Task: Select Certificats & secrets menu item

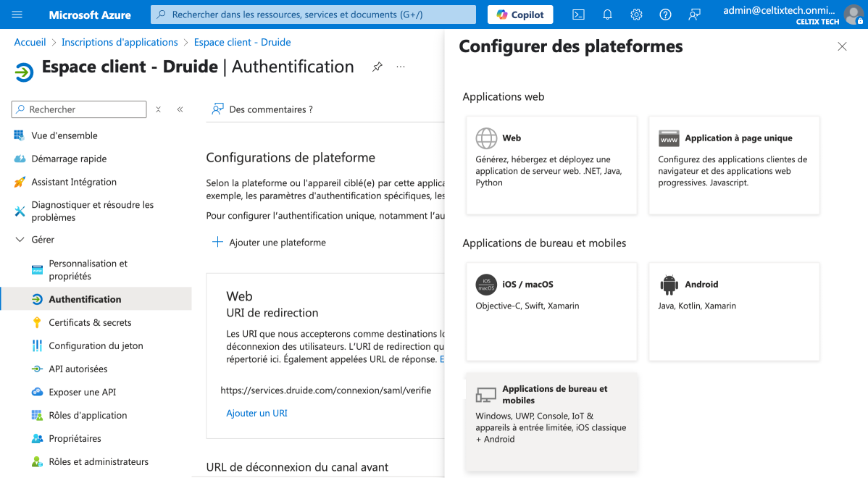Action: 90,322
